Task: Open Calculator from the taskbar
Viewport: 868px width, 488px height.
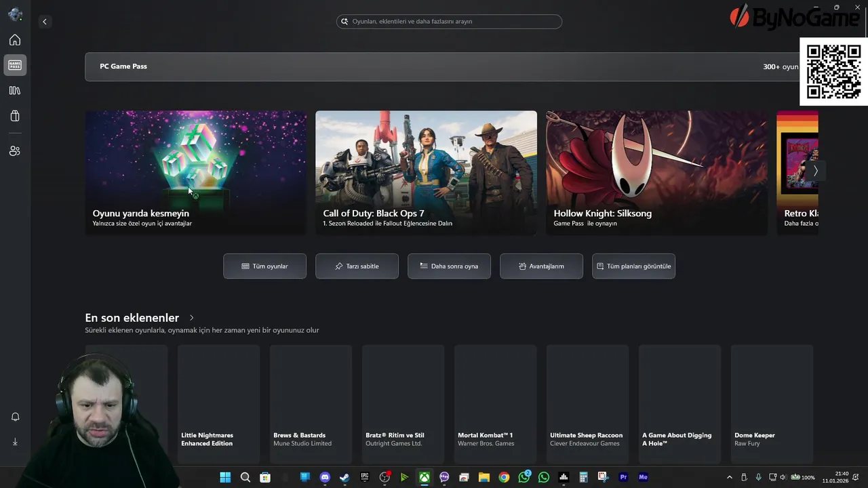Action: 583,477
